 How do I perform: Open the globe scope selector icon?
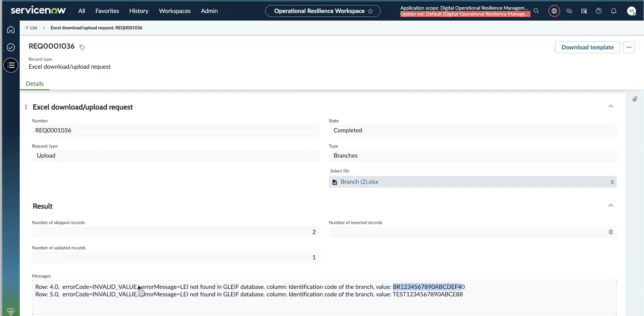coord(554,11)
